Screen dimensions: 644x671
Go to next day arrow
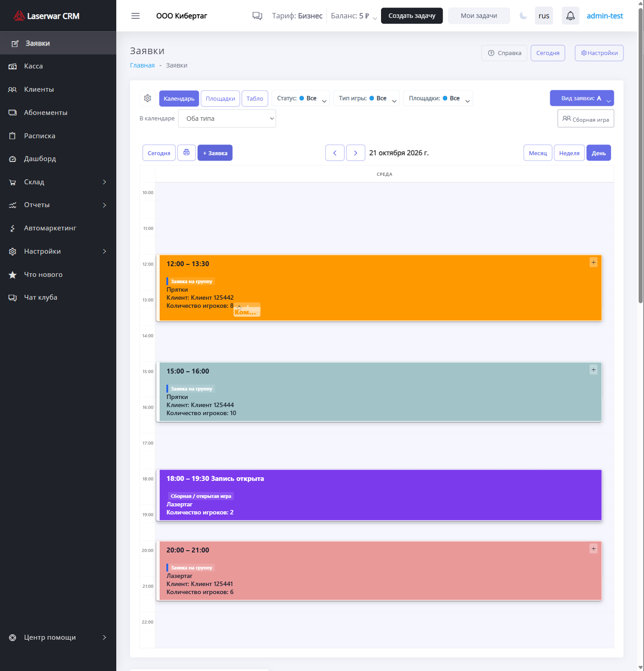coord(356,153)
